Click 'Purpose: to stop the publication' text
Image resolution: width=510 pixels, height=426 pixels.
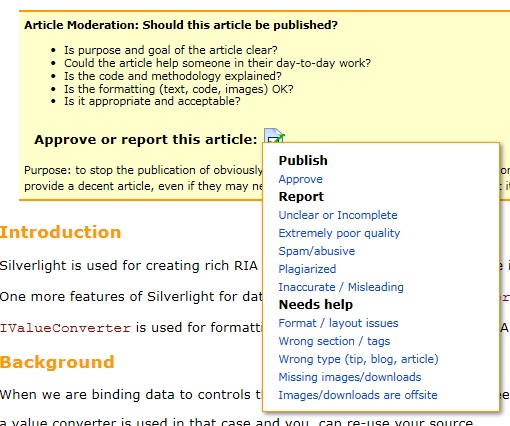pos(143,170)
